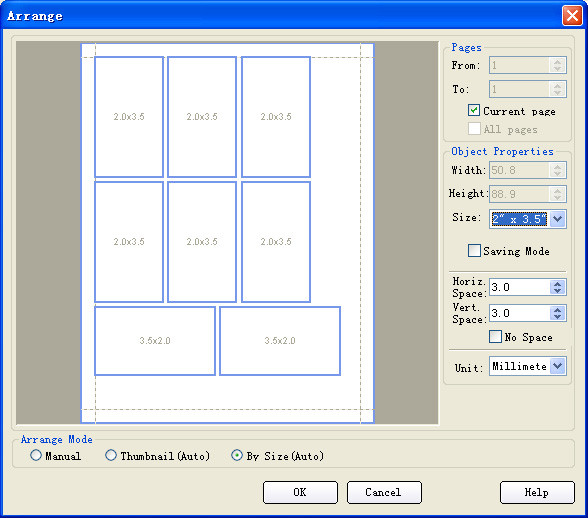This screenshot has width=588, height=518.
Task: Select Manual arrange mode
Action: (x=36, y=455)
